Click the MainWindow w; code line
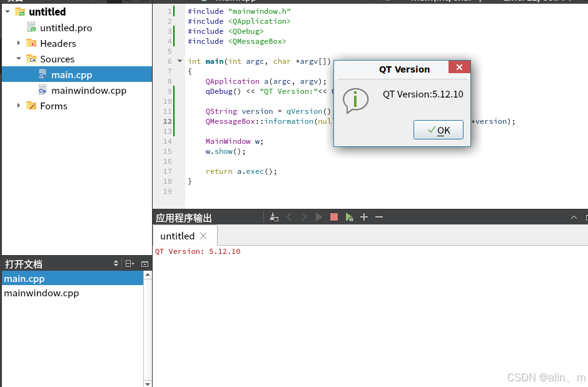Image resolution: width=588 pixels, height=387 pixels. [235, 141]
